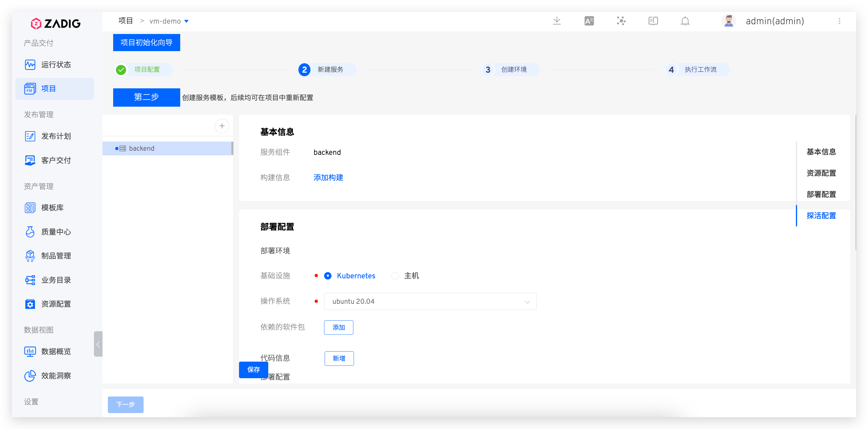The height and width of the screenshot is (429, 868).
Task: Open 制品管理 in the sidebar
Action: click(56, 256)
